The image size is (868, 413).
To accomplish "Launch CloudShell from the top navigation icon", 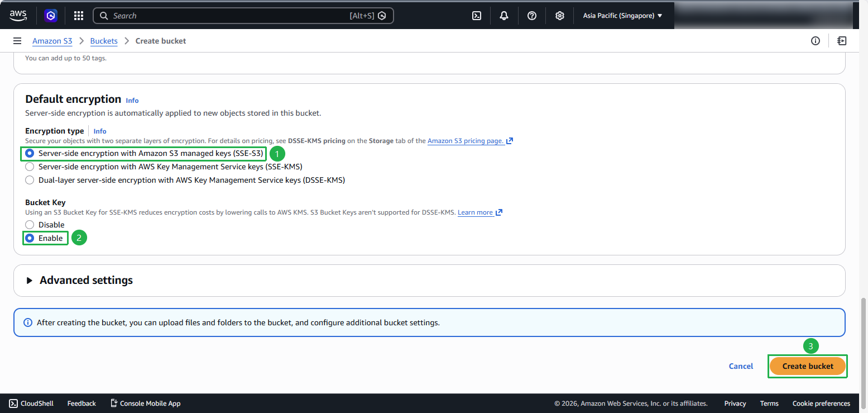I will [477, 16].
